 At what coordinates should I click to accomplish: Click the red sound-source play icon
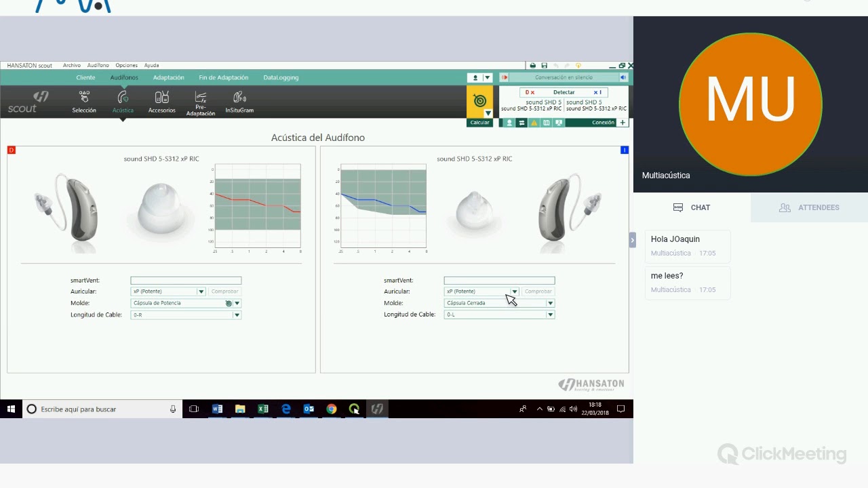[505, 78]
